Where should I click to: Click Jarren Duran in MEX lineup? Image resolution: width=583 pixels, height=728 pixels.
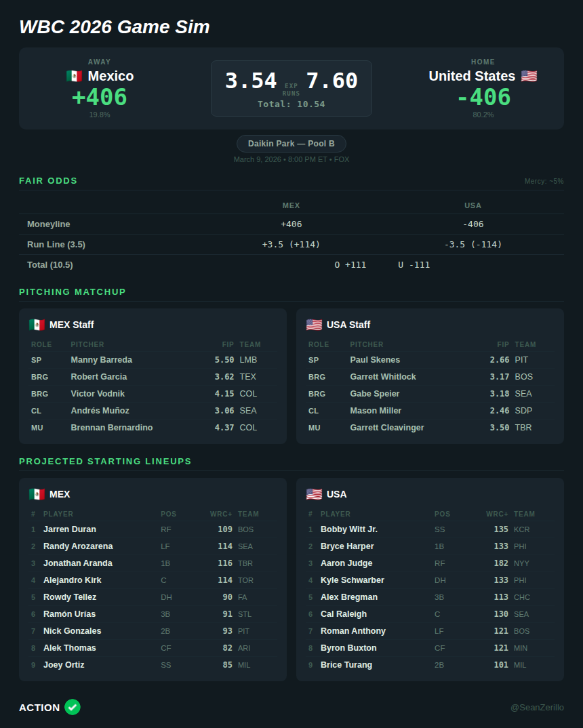point(70,529)
